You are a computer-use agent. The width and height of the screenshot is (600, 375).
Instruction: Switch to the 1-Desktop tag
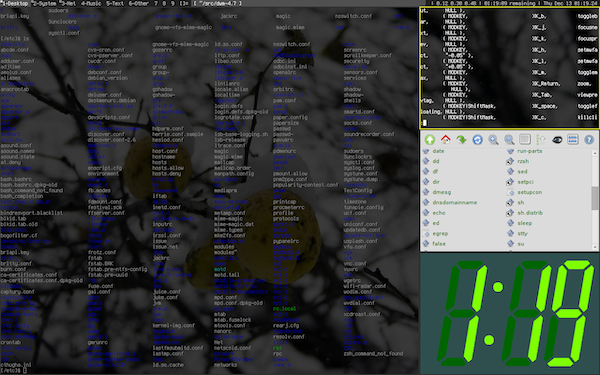[x=15, y=3]
